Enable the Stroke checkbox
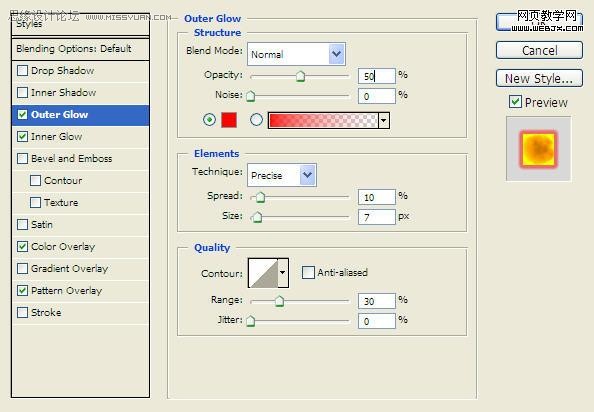Viewport: 594px width, 412px height. 22,312
